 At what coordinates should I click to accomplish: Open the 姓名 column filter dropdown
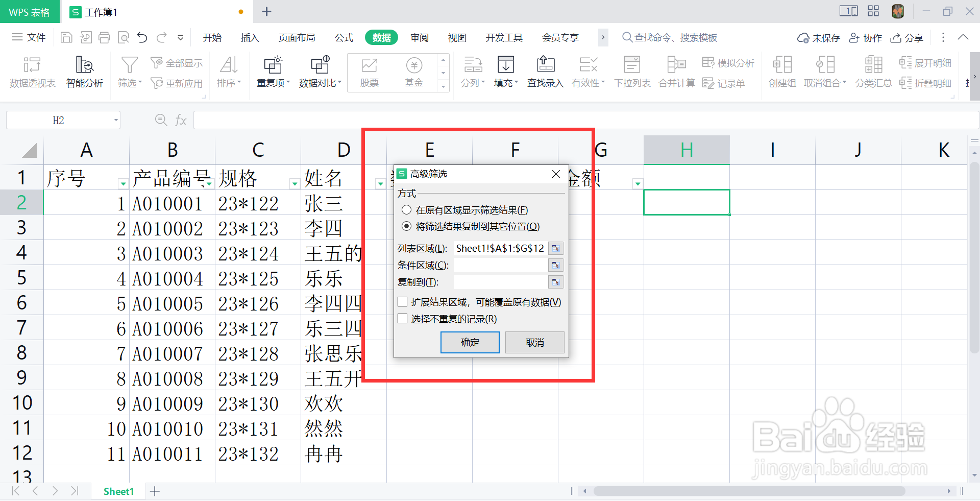(x=379, y=183)
